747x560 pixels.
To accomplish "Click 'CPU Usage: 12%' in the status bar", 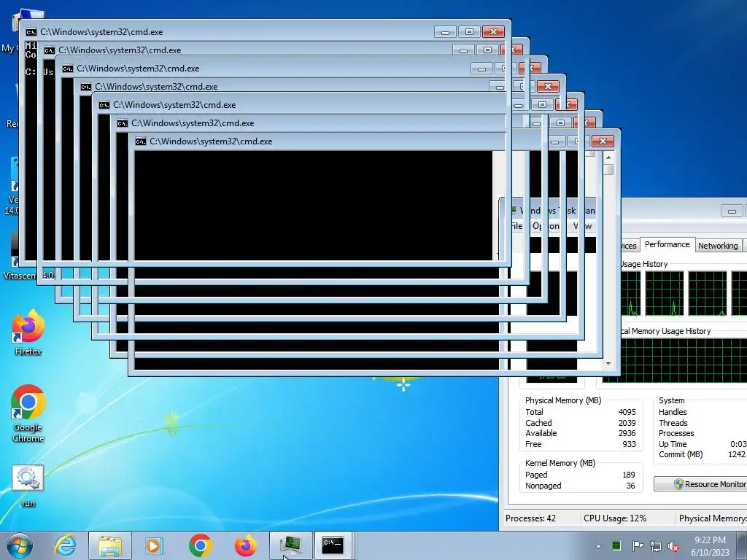I will [615, 518].
